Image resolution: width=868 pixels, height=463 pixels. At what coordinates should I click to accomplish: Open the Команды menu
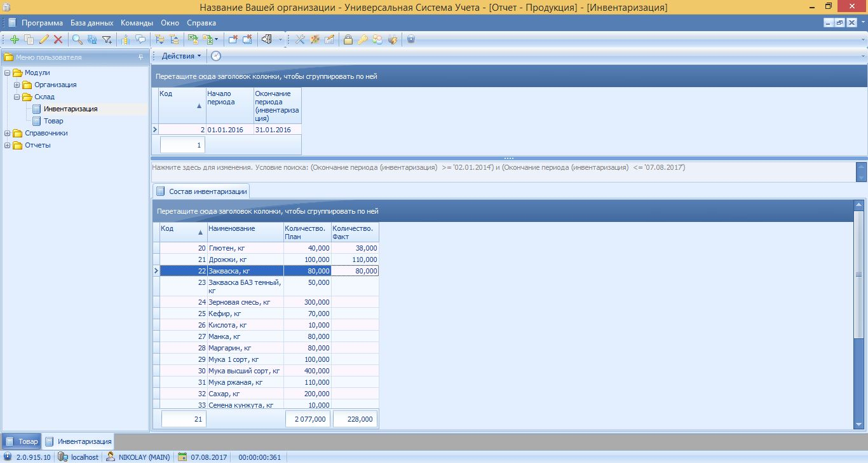[137, 23]
